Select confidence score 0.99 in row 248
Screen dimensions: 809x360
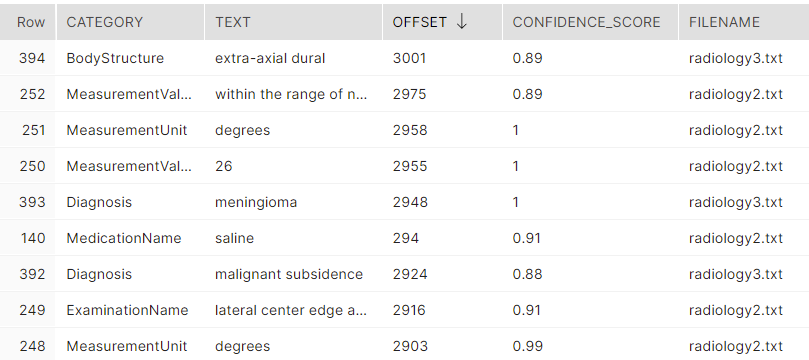point(527,346)
